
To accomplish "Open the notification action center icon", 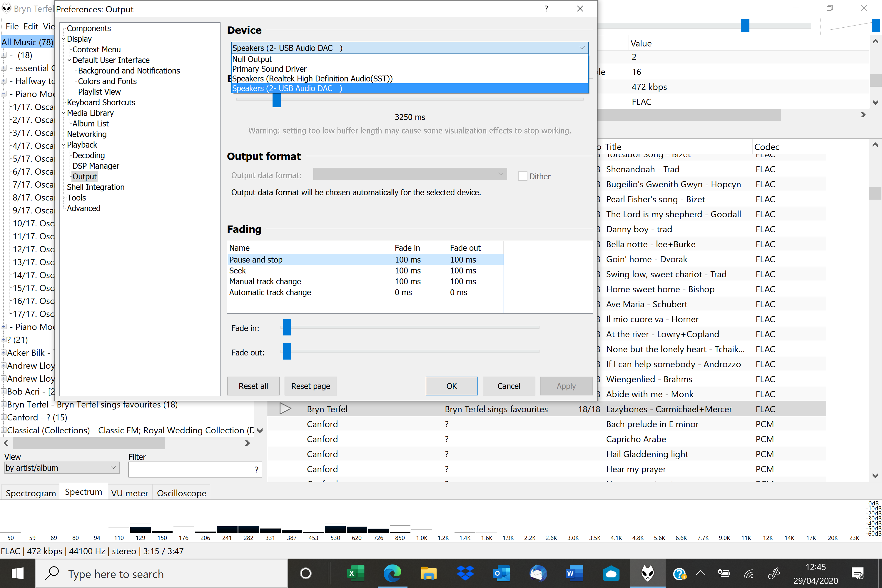I will click(858, 573).
